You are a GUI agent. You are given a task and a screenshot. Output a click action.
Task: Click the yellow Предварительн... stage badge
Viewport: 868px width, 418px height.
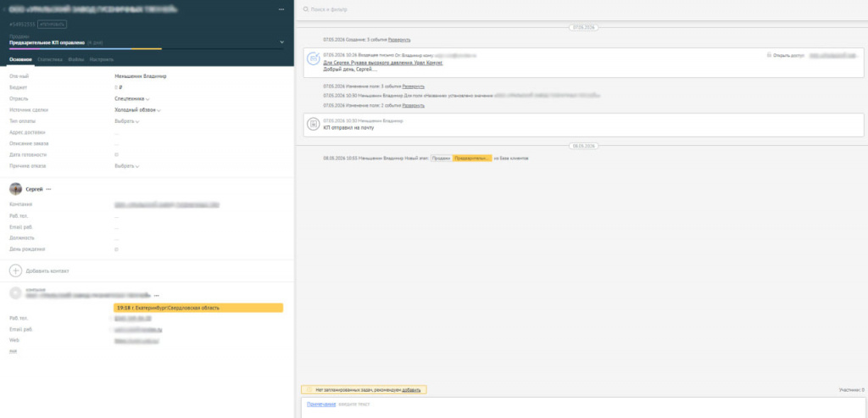(x=472, y=159)
